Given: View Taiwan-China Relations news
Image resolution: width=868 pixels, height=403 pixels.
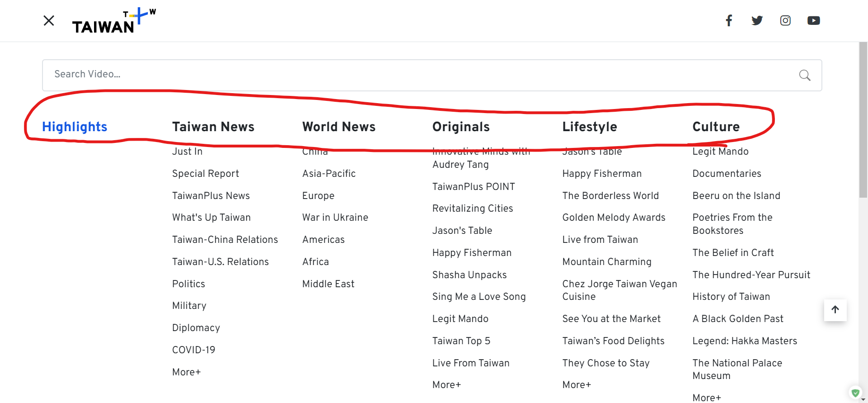Looking at the screenshot, I should point(225,239).
